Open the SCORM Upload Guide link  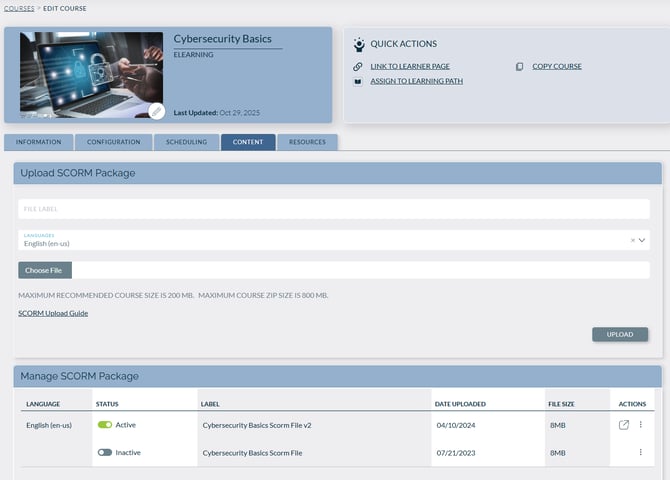pos(53,313)
